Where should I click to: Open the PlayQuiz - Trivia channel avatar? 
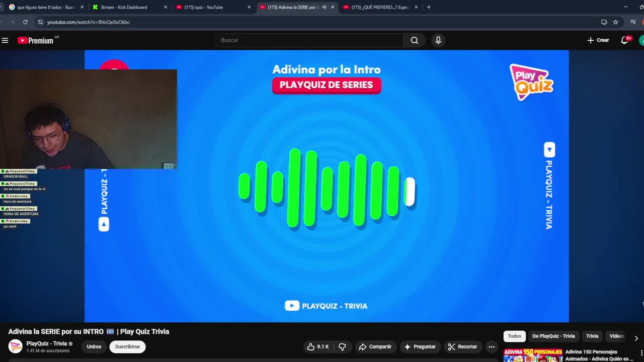(15, 346)
